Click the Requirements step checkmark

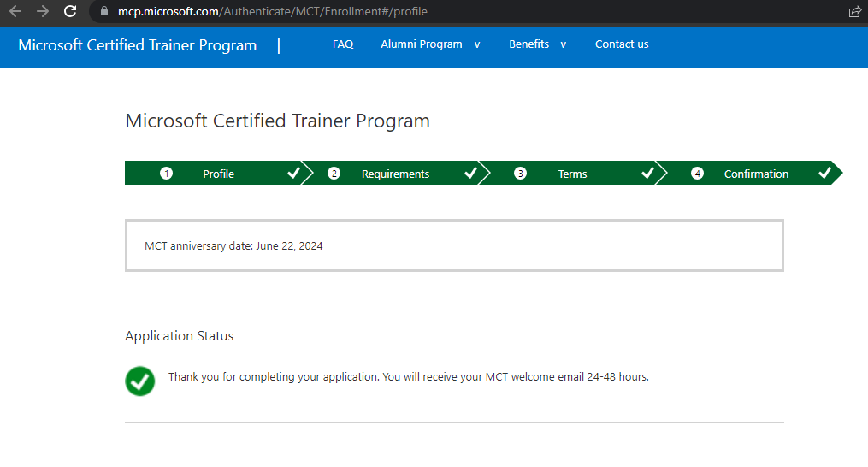click(x=470, y=173)
